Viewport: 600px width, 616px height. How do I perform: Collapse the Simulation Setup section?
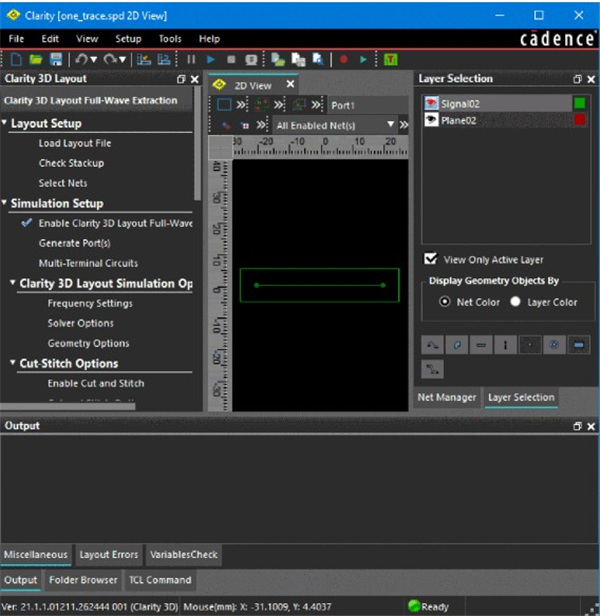click(x=4, y=203)
